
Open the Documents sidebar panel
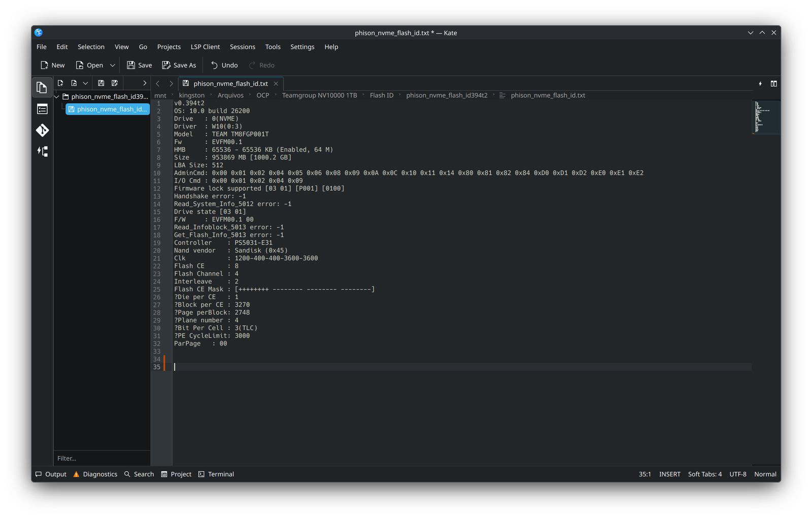point(42,88)
